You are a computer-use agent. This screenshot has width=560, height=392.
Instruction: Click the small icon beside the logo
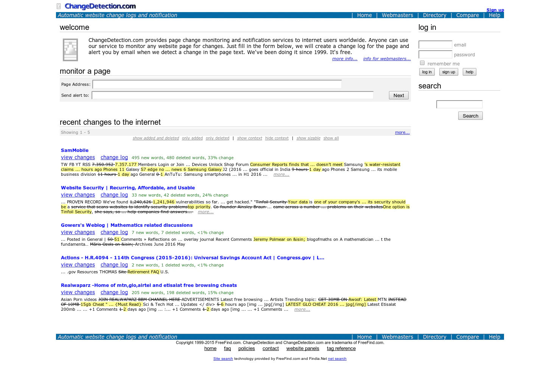coord(59,6)
